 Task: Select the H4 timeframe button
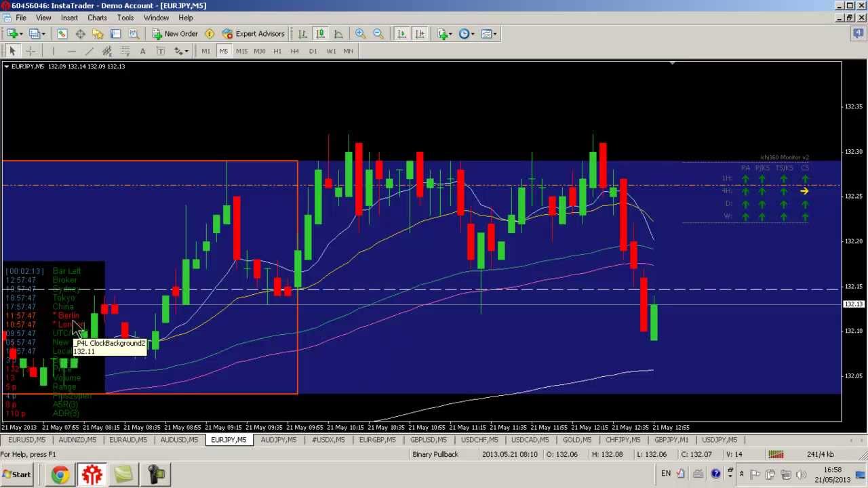tap(295, 51)
